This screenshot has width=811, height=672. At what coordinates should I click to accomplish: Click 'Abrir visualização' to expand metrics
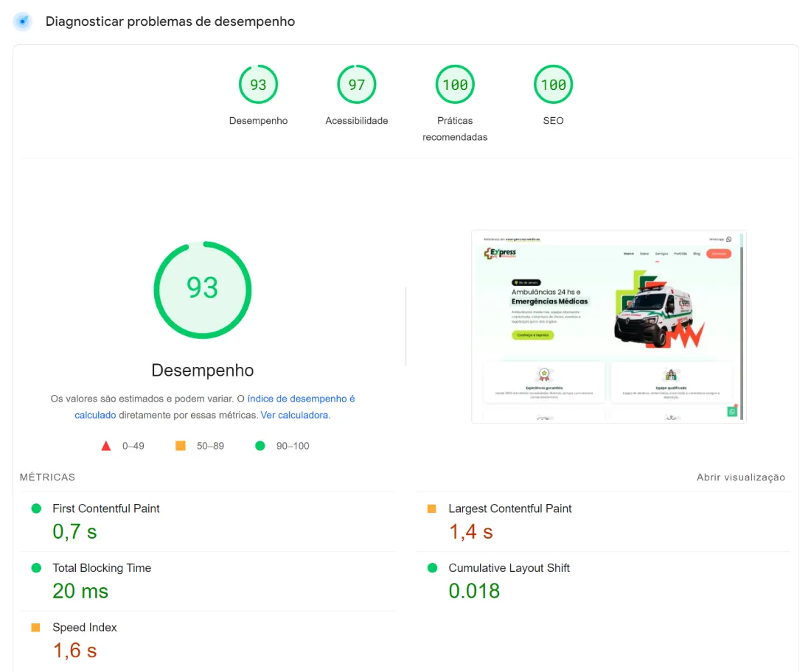coord(740,477)
